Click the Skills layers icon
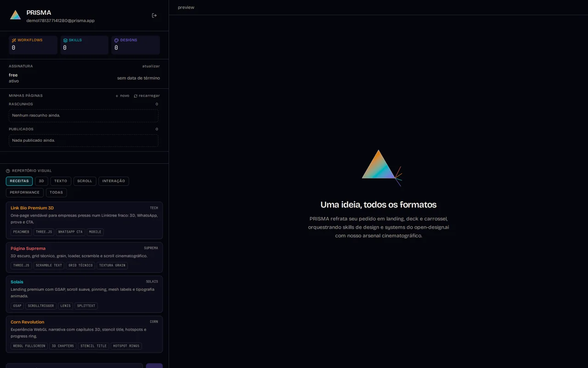The width and height of the screenshot is (588, 368). point(65,40)
